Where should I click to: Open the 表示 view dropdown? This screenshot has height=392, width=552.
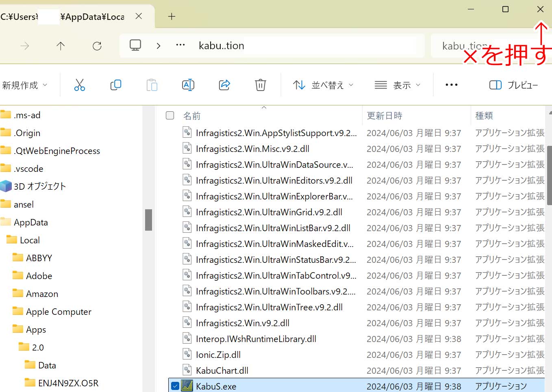397,85
